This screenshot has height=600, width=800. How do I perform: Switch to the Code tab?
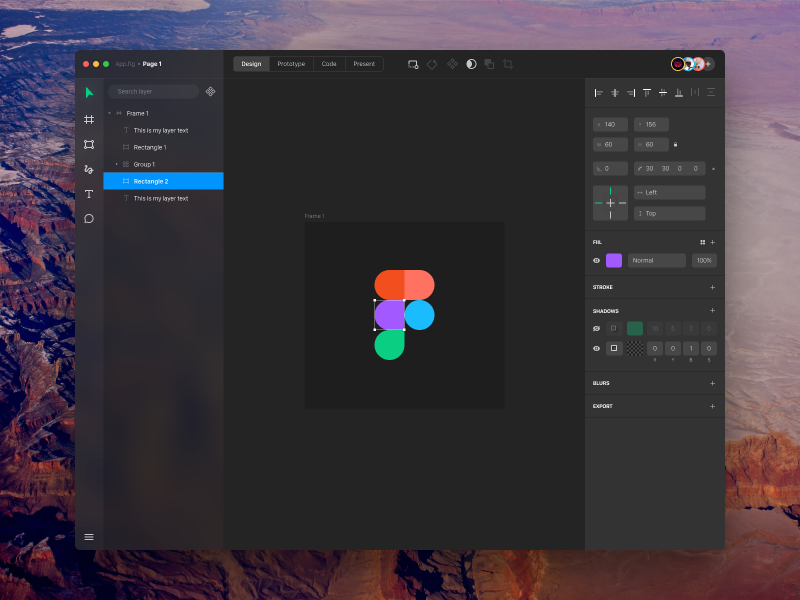(329, 64)
